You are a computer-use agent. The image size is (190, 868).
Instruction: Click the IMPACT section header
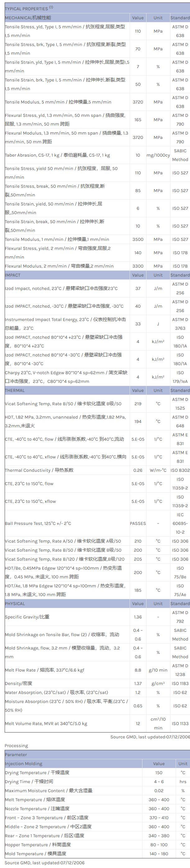pyautogui.click(x=13, y=275)
